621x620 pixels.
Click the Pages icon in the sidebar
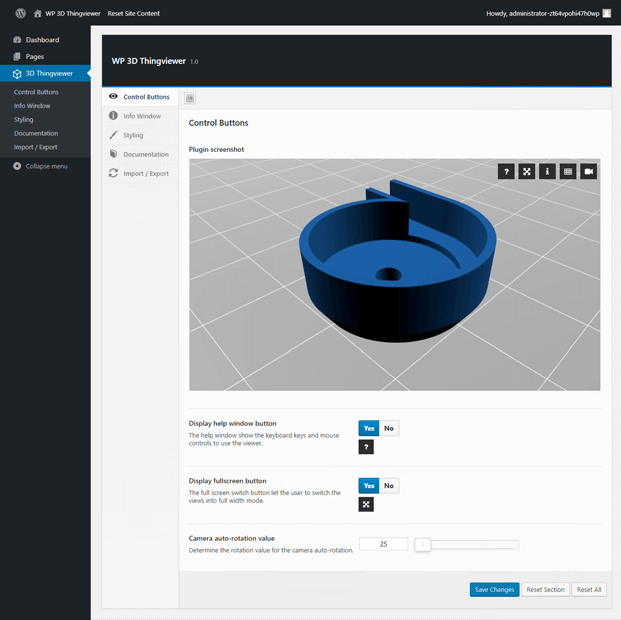click(x=17, y=57)
